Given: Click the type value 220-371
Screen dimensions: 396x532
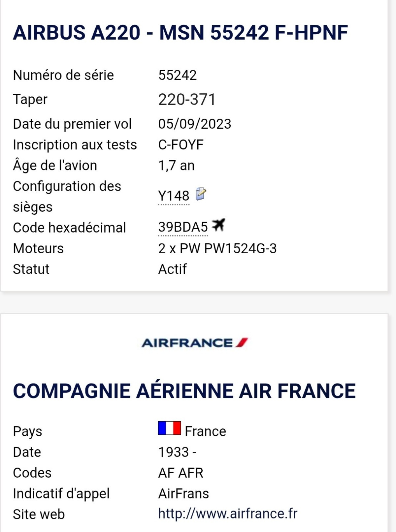Looking at the screenshot, I should coord(187,100).
